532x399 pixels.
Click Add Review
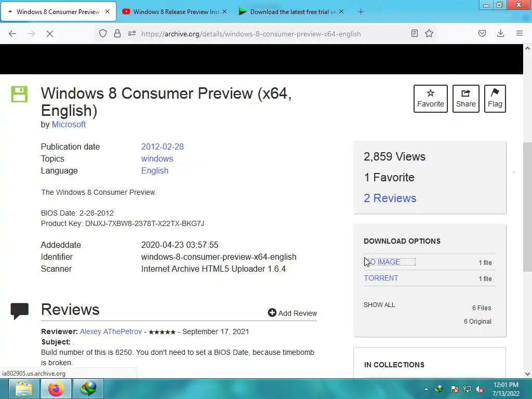[292, 313]
